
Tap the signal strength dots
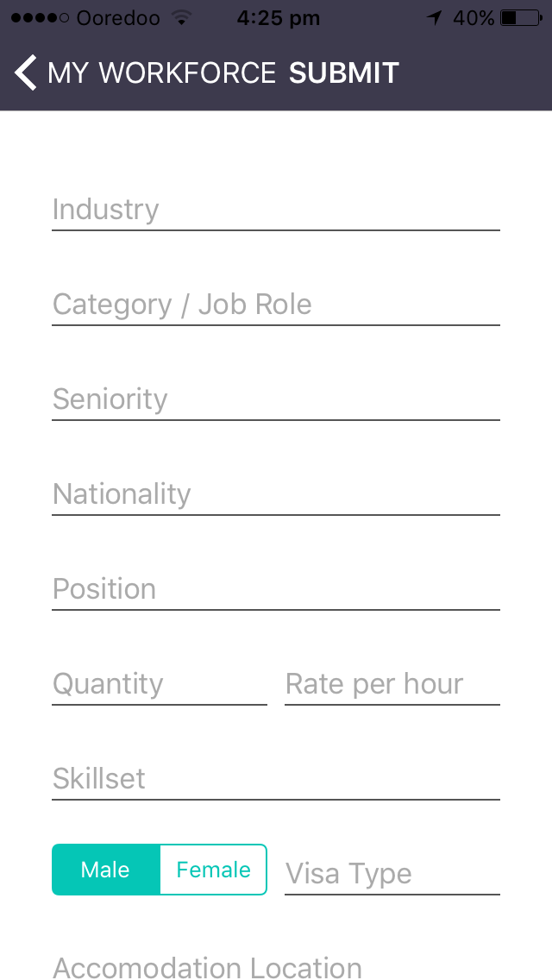tap(40, 18)
